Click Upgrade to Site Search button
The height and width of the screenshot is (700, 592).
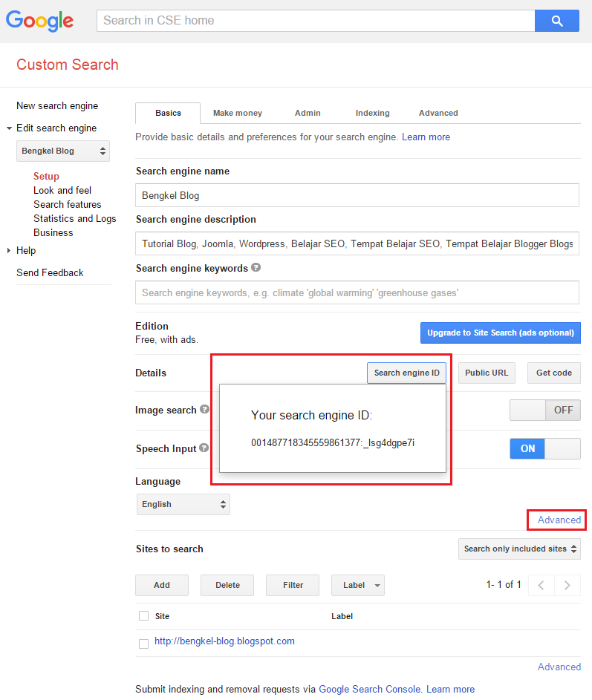[501, 333]
